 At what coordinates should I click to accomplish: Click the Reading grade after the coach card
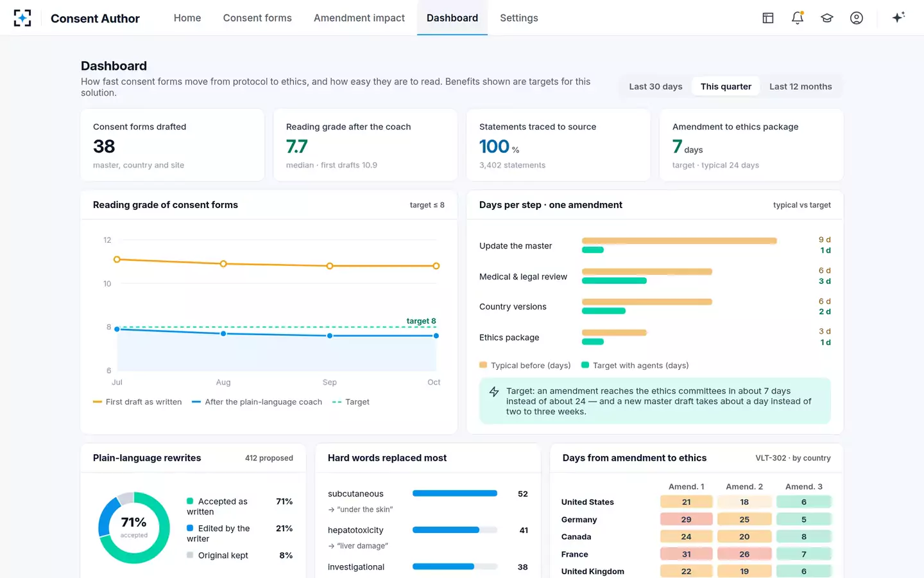(x=366, y=145)
